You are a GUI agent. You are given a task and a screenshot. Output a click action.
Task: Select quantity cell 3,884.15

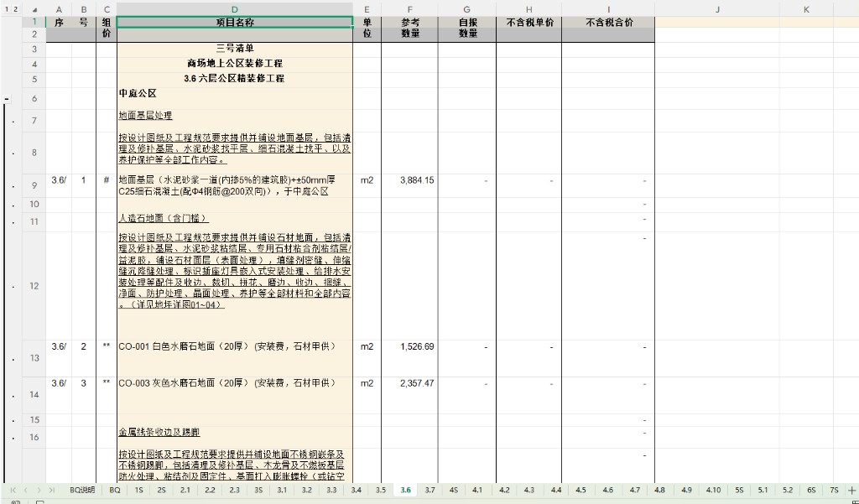pos(409,185)
